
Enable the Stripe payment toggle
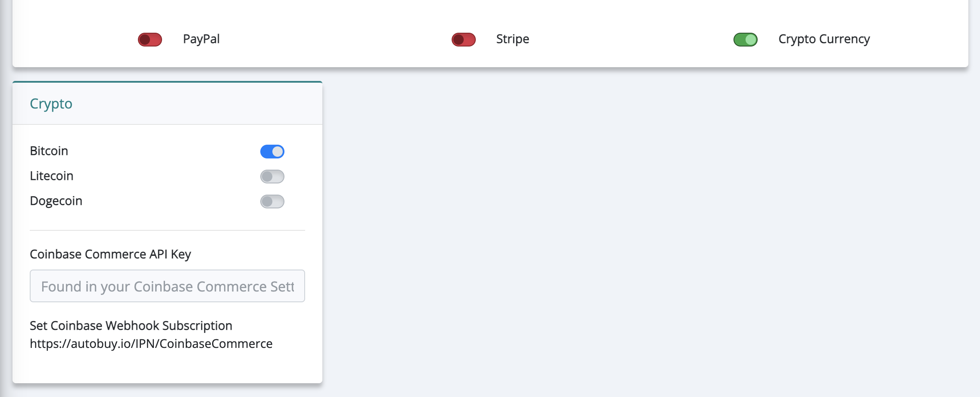pyautogui.click(x=464, y=40)
